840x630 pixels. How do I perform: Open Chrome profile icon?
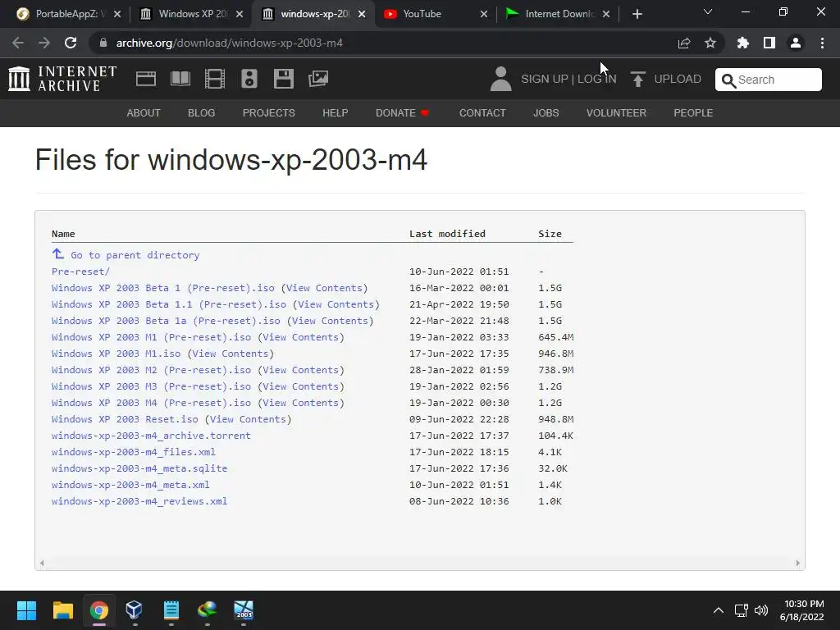pos(796,43)
